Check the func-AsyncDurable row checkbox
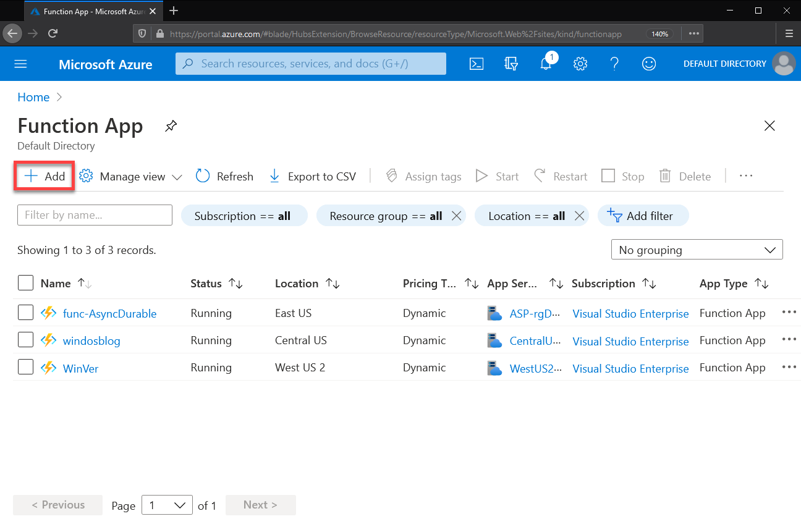 (x=25, y=313)
